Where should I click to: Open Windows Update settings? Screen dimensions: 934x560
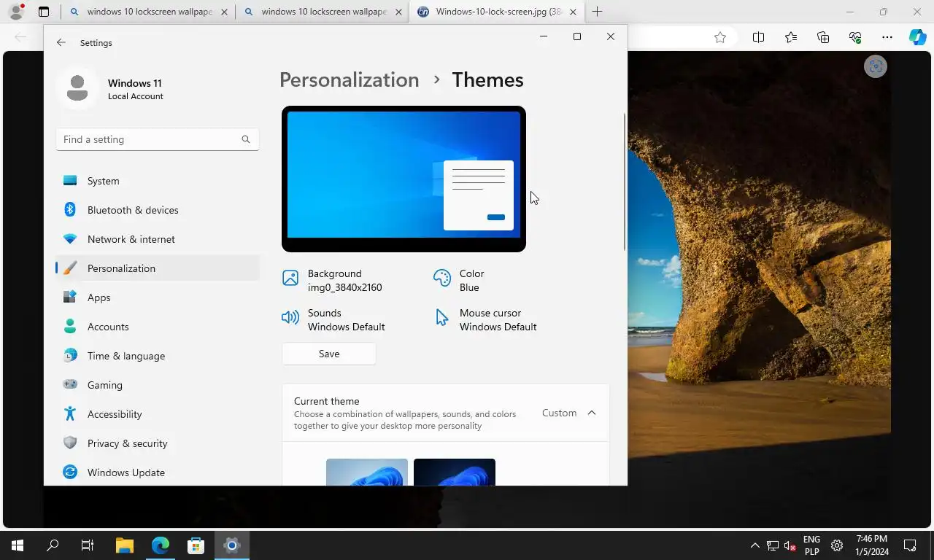point(158,472)
